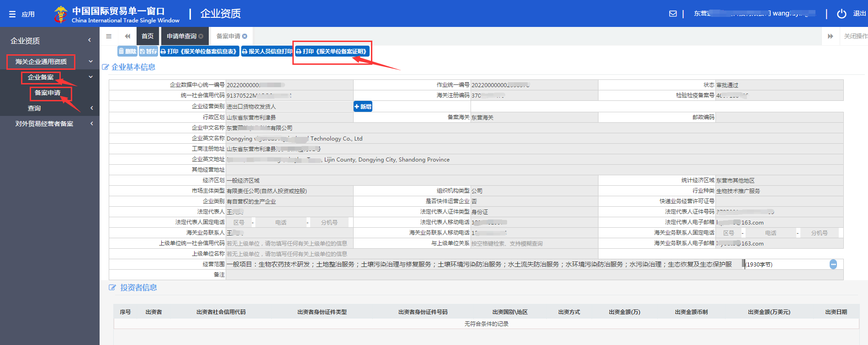Image resolution: width=868 pixels, height=345 pixels.
Task: Click the 退出 power icon
Action: (x=842, y=14)
